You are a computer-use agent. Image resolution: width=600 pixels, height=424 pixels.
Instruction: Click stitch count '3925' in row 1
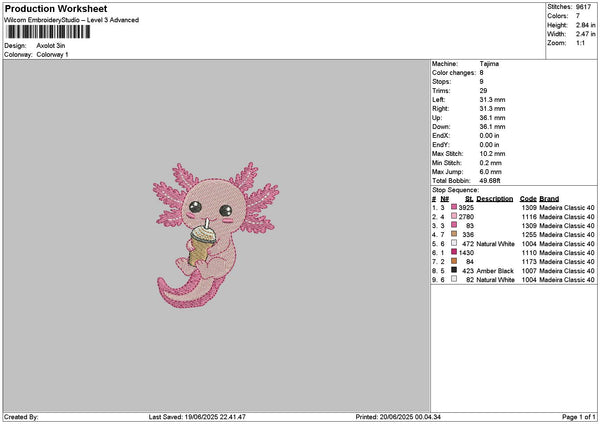466,208
